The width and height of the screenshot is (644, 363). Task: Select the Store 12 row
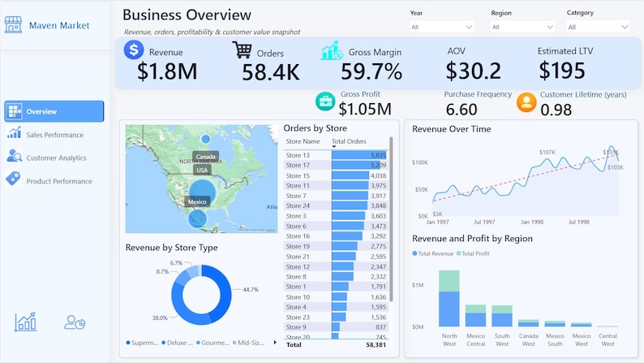tap(336, 267)
